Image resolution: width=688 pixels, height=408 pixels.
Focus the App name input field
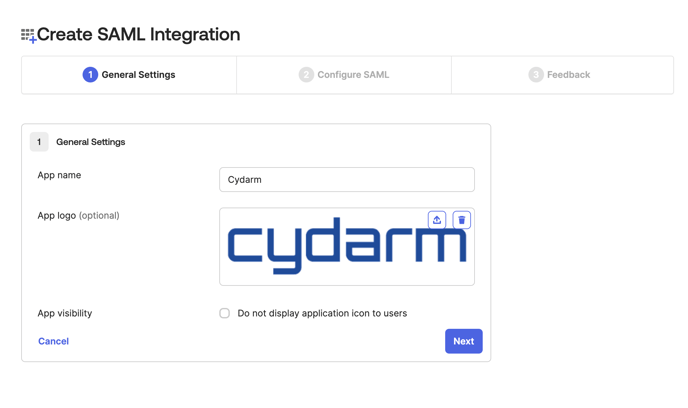347,179
